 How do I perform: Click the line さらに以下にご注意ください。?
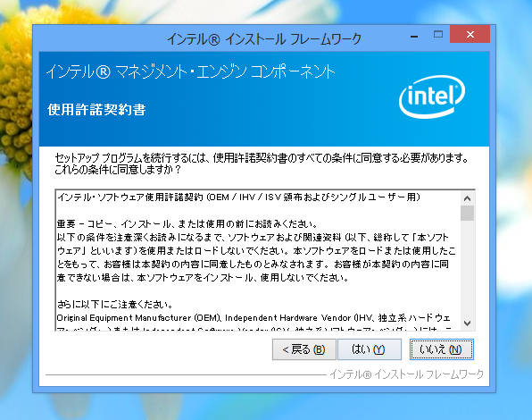pyautogui.click(x=115, y=304)
